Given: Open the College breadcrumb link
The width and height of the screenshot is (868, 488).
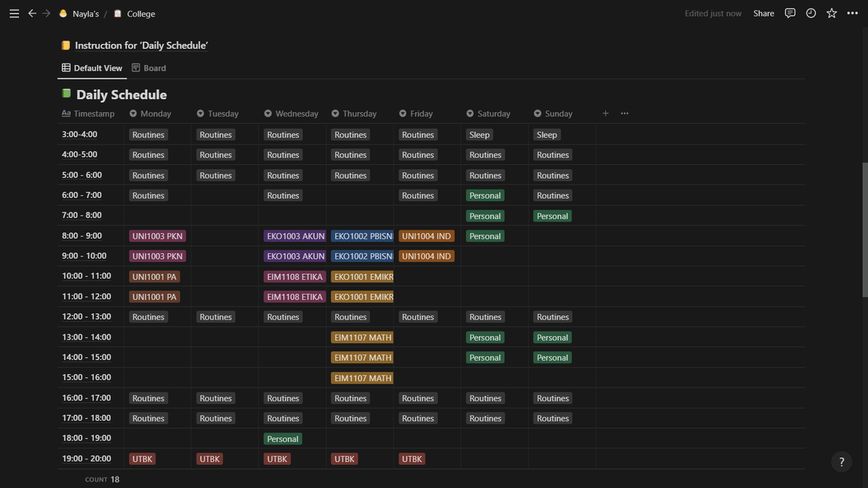Looking at the screenshot, I should [141, 14].
